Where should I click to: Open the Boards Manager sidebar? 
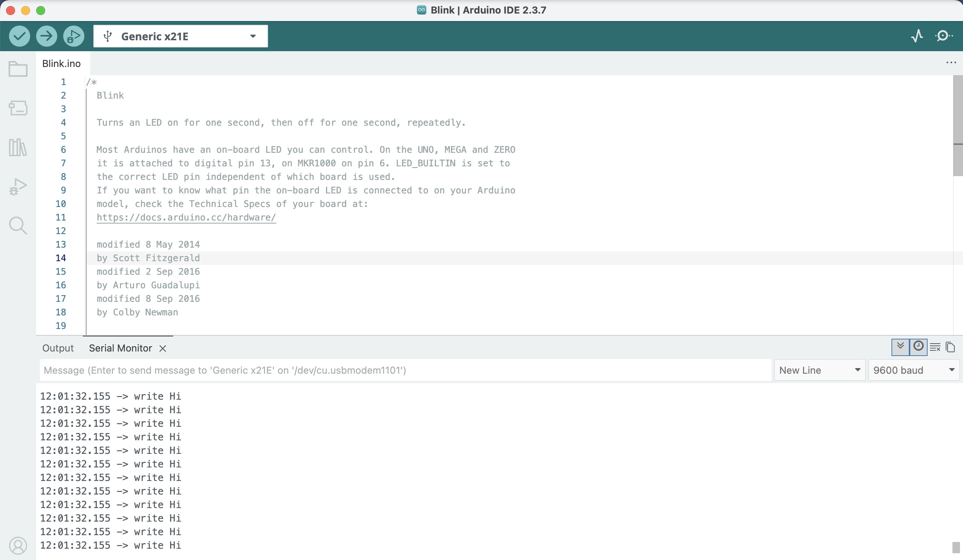coord(18,108)
